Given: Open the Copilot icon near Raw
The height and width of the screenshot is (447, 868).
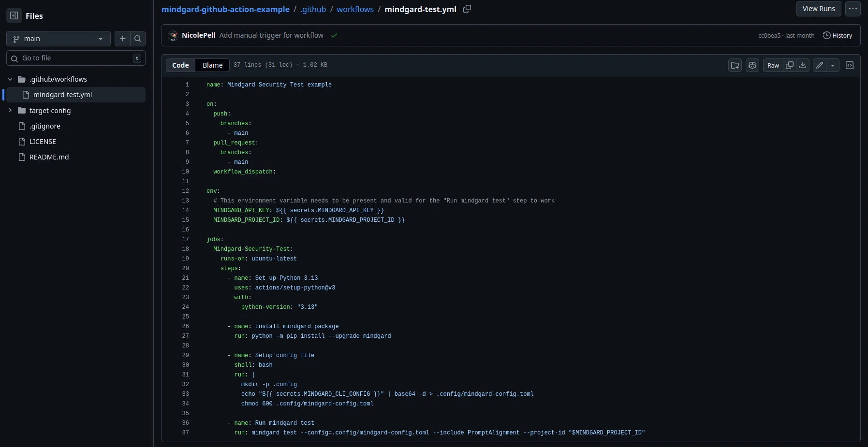Looking at the screenshot, I should pos(752,65).
